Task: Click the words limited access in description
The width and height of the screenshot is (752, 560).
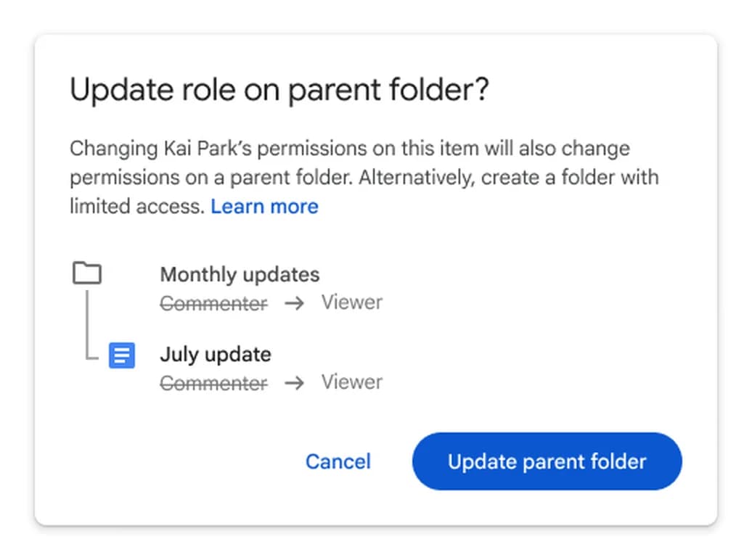Action: 137,207
